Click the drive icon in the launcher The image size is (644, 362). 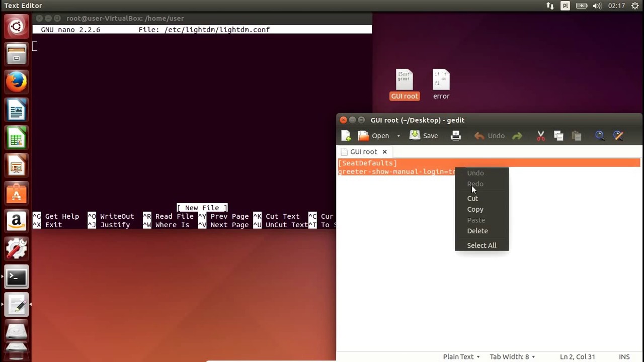(16, 332)
